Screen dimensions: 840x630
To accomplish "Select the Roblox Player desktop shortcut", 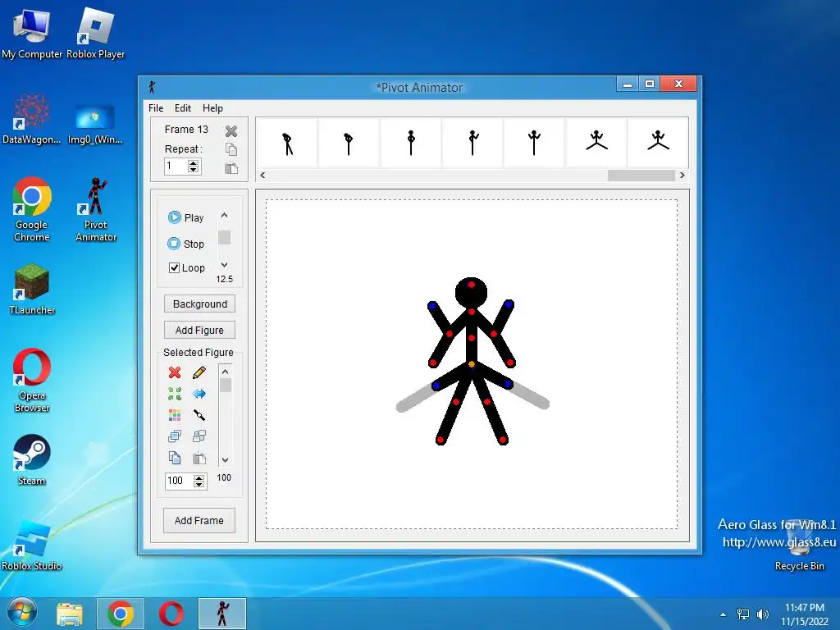I will (x=95, y=33).
